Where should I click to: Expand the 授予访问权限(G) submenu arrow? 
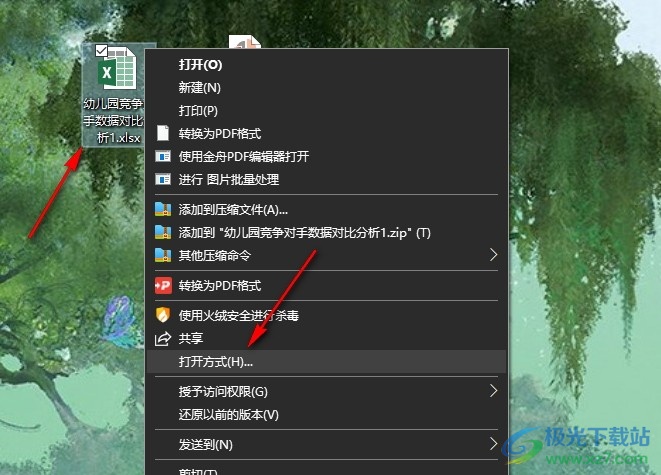pos(494,391)
